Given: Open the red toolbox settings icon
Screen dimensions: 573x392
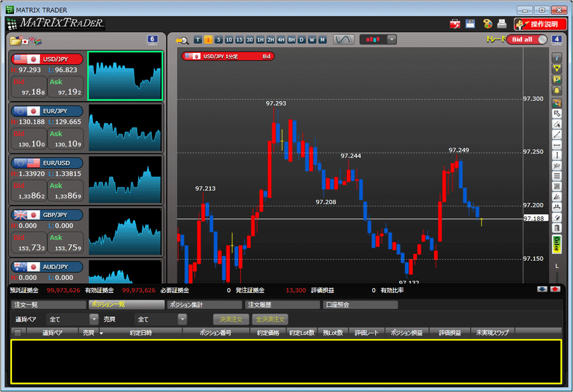Looking at the screenshot, I should pos(455,24).
